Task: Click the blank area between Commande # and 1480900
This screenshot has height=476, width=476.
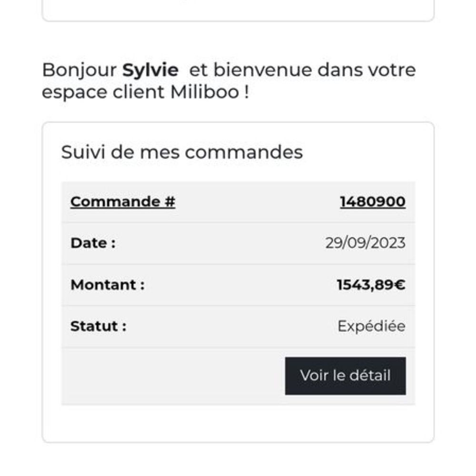Action: 258,202
